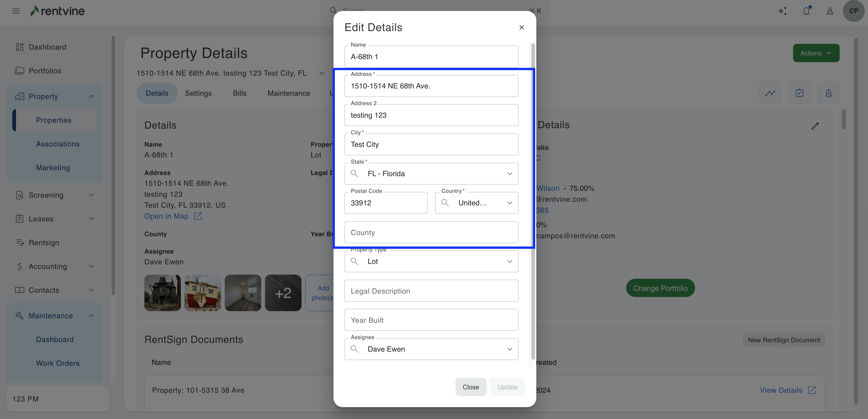Viewport: 868px width, 419px height.
Task: Click the Open in Map external link icon
Action: (x=198, y=216)
